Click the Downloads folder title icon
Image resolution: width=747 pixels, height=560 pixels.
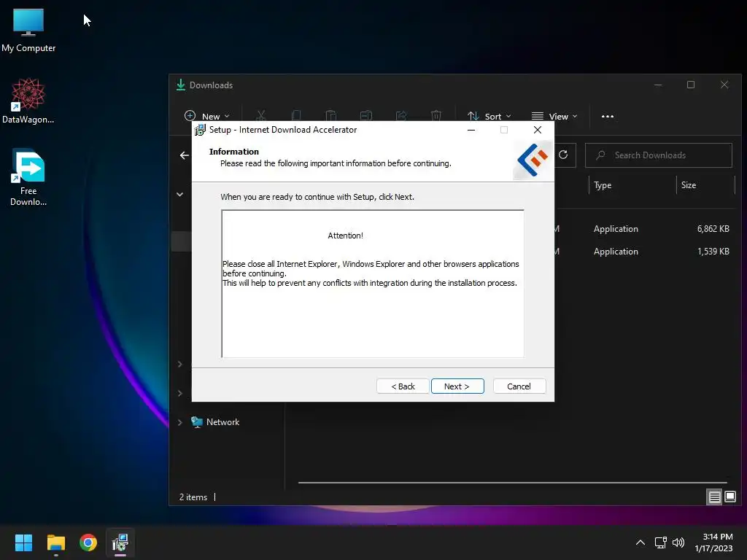click(181, 85)
